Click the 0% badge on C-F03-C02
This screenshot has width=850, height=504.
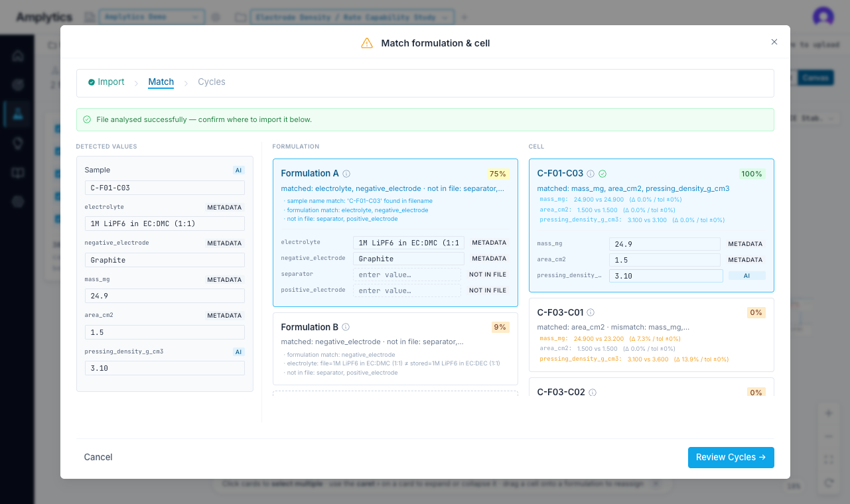756,393
